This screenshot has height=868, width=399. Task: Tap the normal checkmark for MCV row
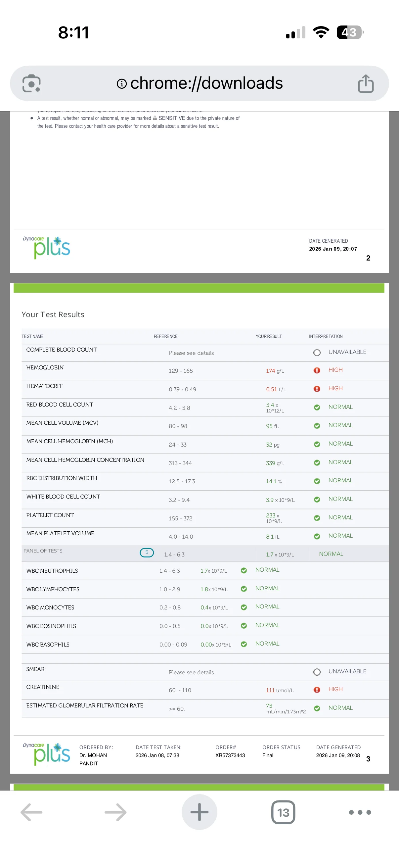tap(317, 426)
